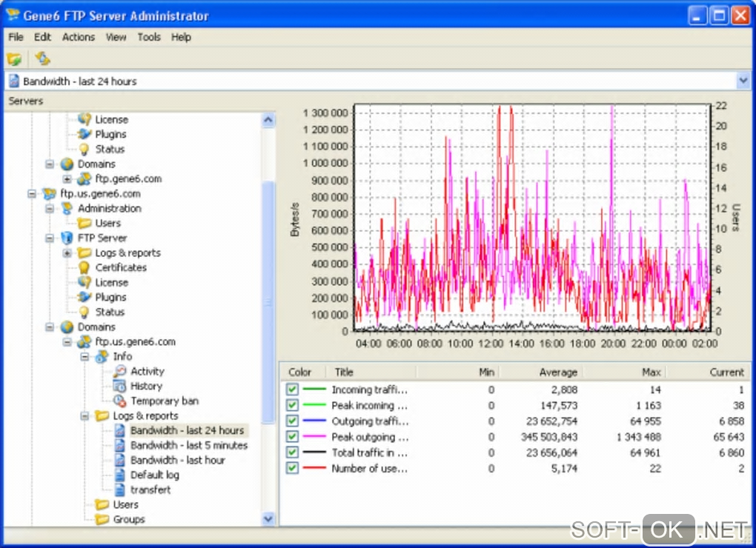This screenshot has height=548, width=756.
Task: Open the Tools menu
Action: (x=149, y=37)
